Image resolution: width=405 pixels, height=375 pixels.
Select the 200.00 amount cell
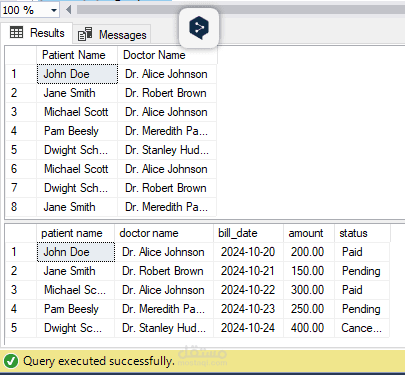(x=309, y=252)
